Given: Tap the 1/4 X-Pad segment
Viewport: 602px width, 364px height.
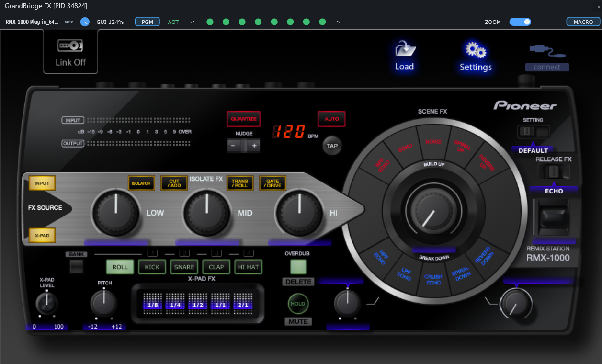Looking at the screenshot, I should click(x=175, y=304).
